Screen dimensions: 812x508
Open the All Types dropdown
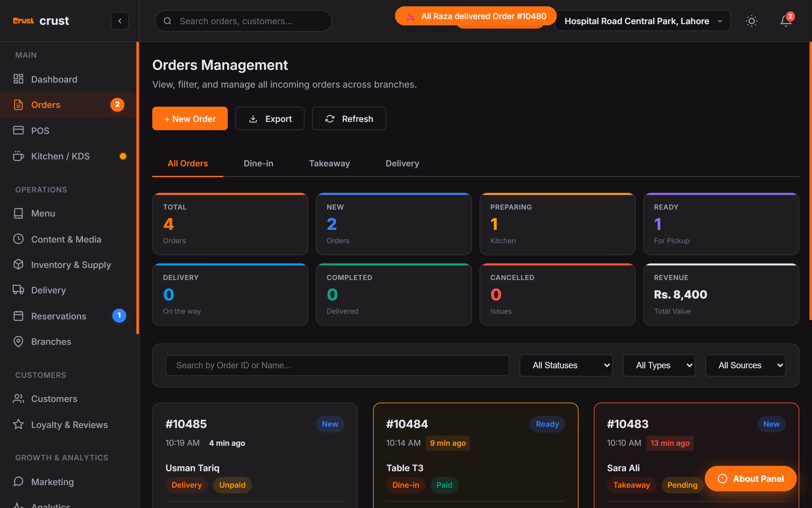point(659,365)
